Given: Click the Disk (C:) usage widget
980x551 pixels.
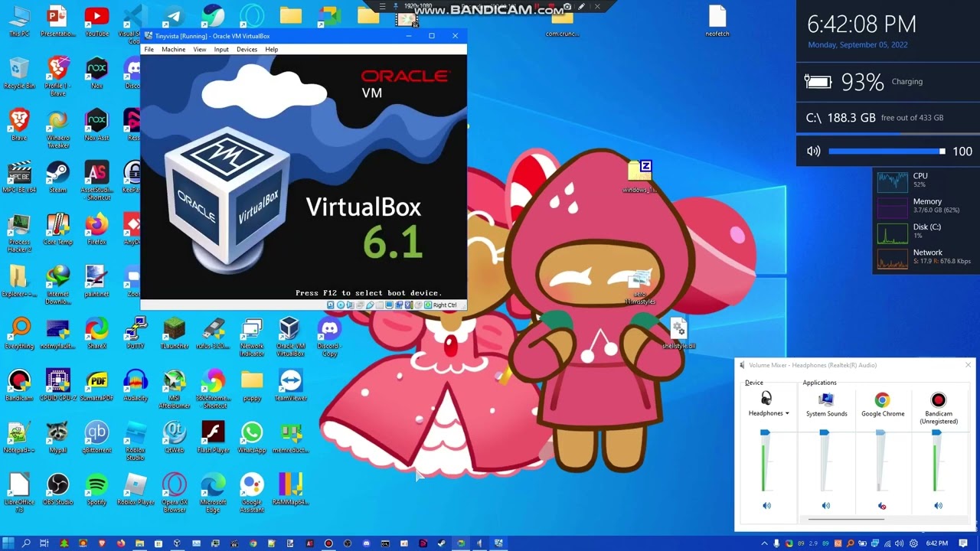Looking at the screenshot, I should 892,232.
